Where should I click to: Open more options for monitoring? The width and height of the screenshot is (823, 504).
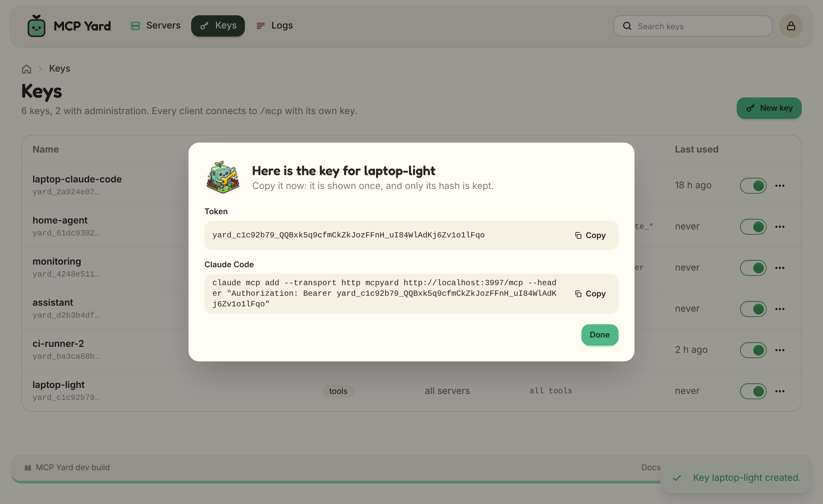(780, 268)
